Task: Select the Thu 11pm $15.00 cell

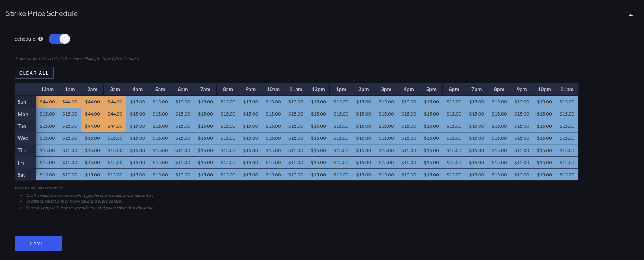Action: (567, 150)
